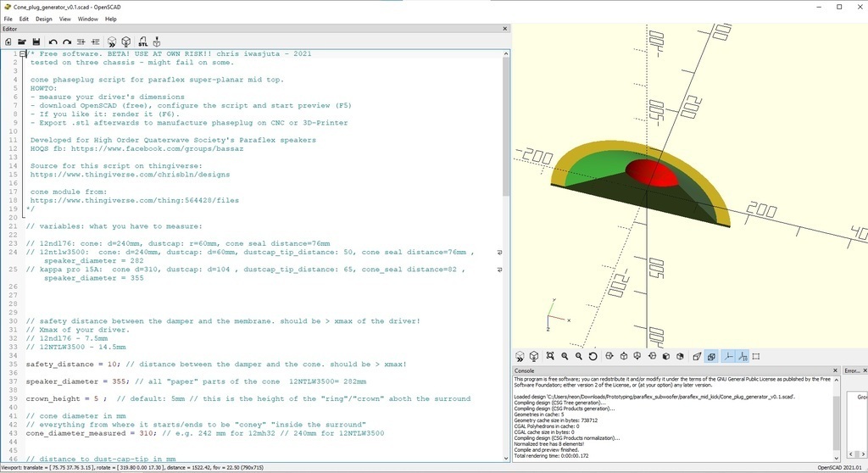Screen dimensions: 868x473
Task: Close the Console panel
Action: click(x=835, y=370)
